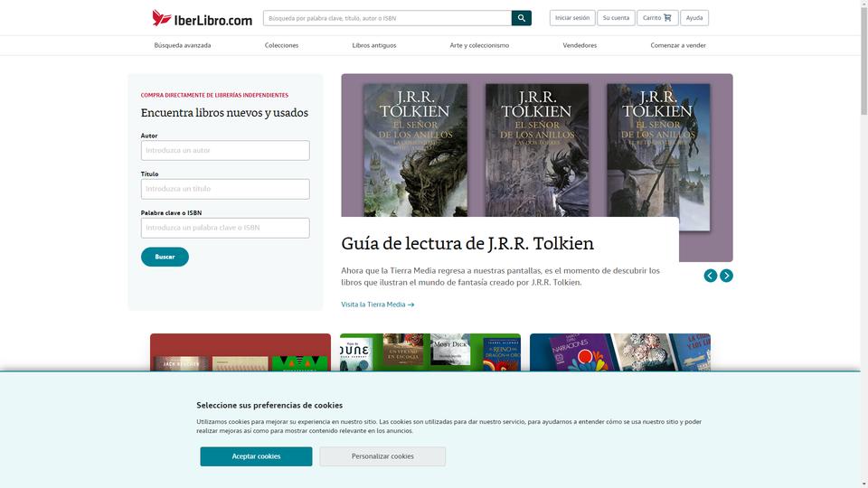Open the red collection card thumbnail
868x488 pixels.
tap(241, 352)
